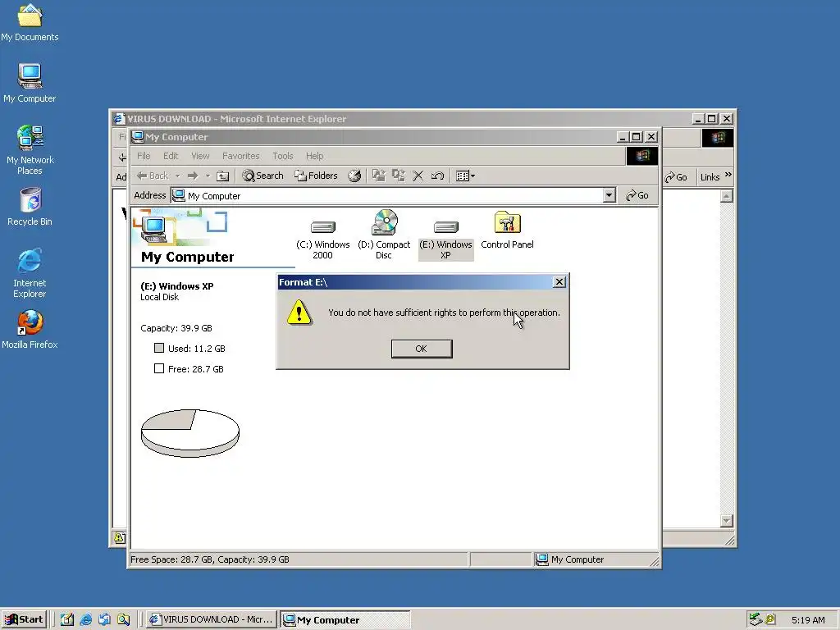Expand the Links chevron in Internet Explorer
Viewport: 840px width, 630px height.
click(728, 175)
